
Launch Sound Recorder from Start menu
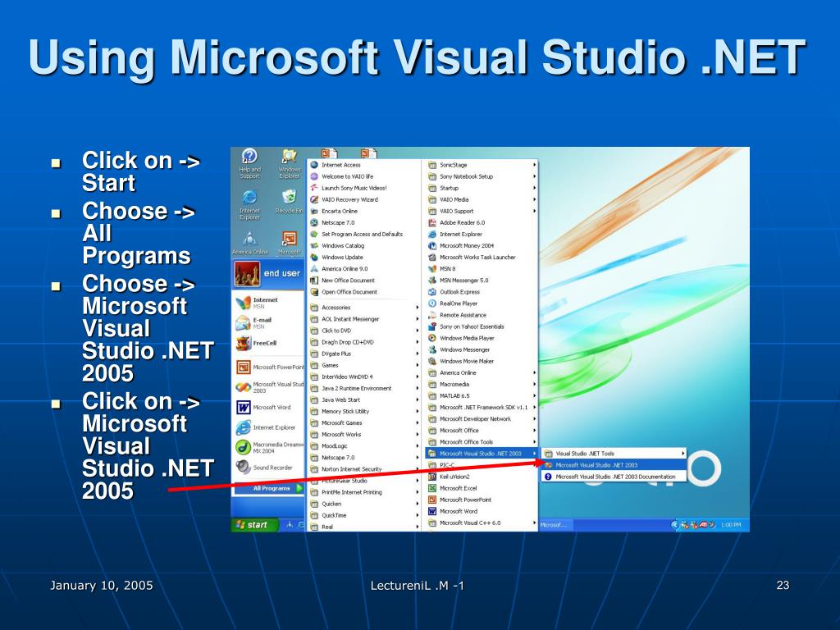click(x=268, y=468)
